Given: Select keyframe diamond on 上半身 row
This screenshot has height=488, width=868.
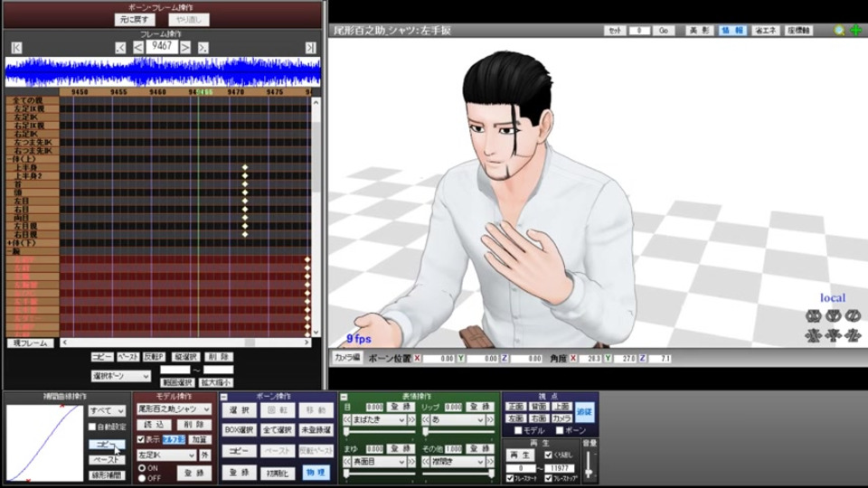Looking at the screenshot, I should click(x=245, y=167).
